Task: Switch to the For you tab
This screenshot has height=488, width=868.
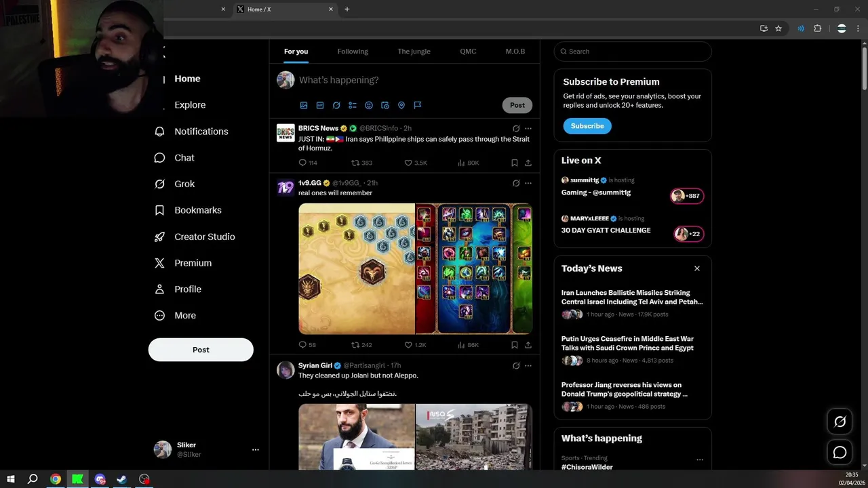Action: point(296,52)
